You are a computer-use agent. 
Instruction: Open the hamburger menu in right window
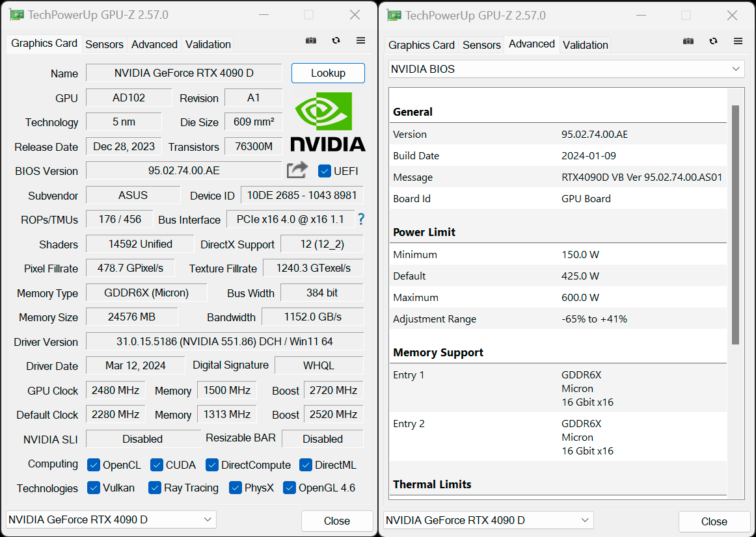point(738,41)
